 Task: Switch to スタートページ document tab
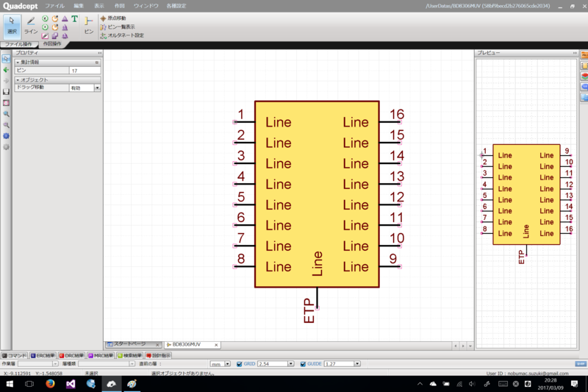click(129, 344)
